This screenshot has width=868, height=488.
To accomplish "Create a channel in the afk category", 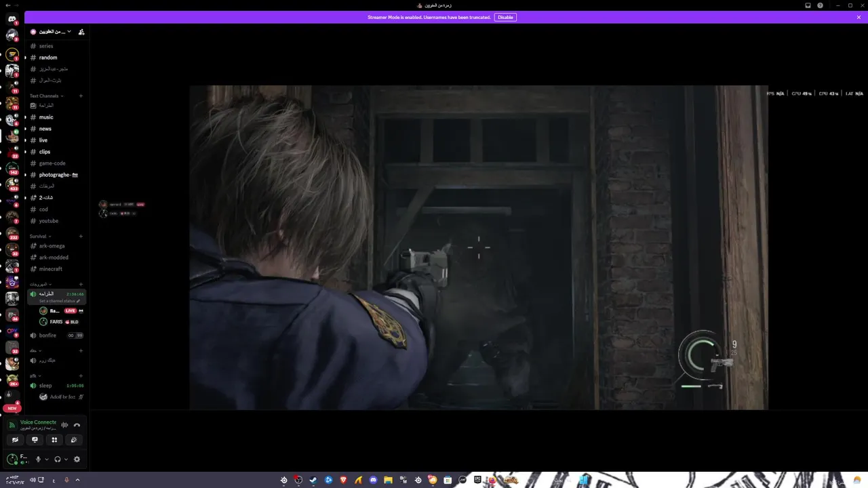I will tap(81, 375).
